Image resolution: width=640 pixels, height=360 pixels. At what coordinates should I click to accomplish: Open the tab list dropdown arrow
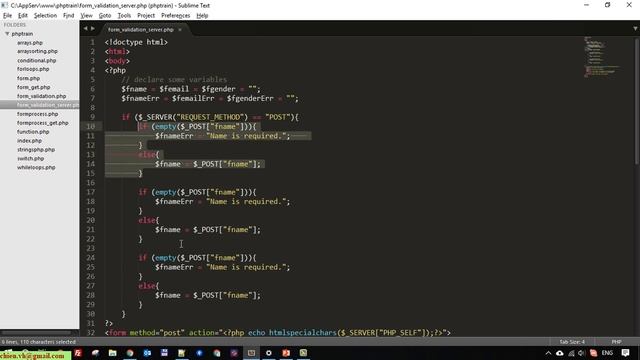pyautogui.click(x=635, y=29)
